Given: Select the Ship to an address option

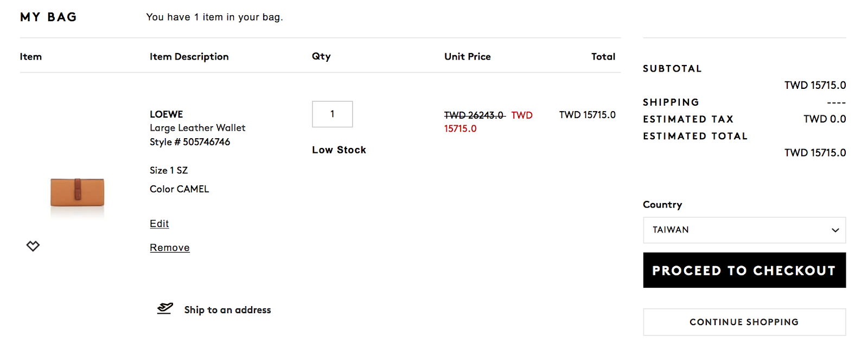Looking at the screenshot, I should coord(227,310).
